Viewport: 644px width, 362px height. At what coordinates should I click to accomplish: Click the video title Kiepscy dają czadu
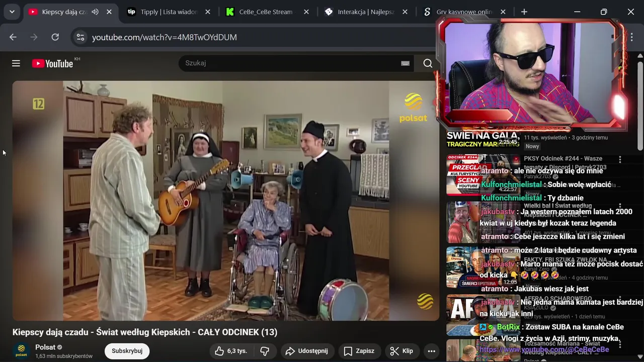[x=145, y=332]
